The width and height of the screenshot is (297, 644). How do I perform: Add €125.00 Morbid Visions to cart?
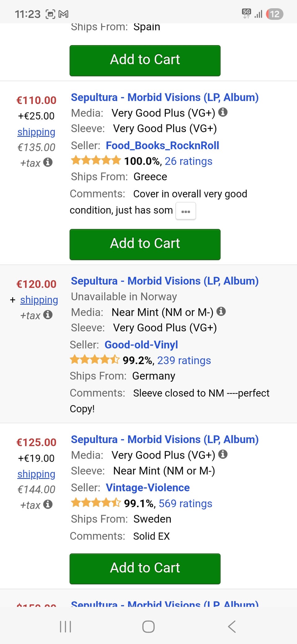pos(145,568)
